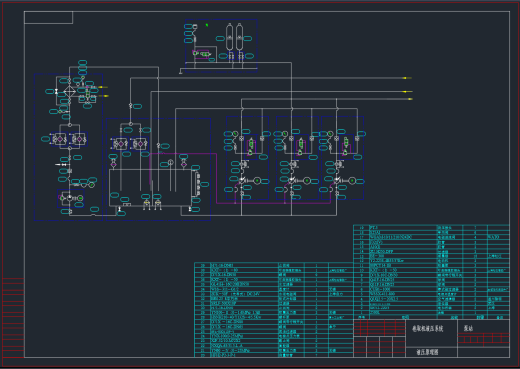Select the oil tank rectangle outline
Viewport: 520px width, 369px height.
pos(150,188)
